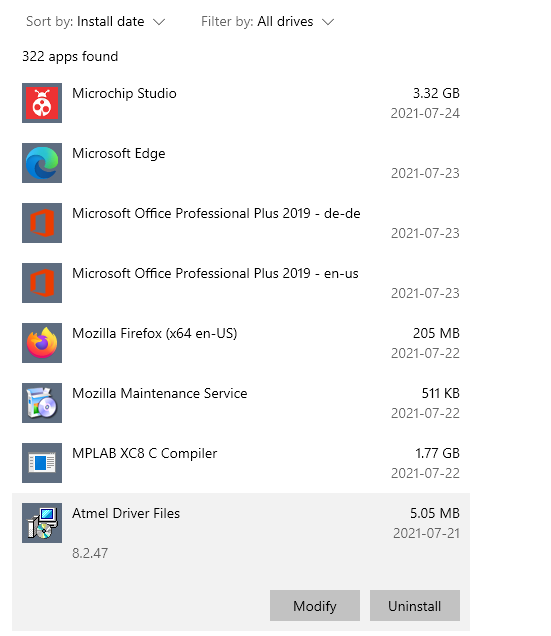Click the chevron next to Install date
Viewport: 551px width, 636px height.
[x=159, y=22]
